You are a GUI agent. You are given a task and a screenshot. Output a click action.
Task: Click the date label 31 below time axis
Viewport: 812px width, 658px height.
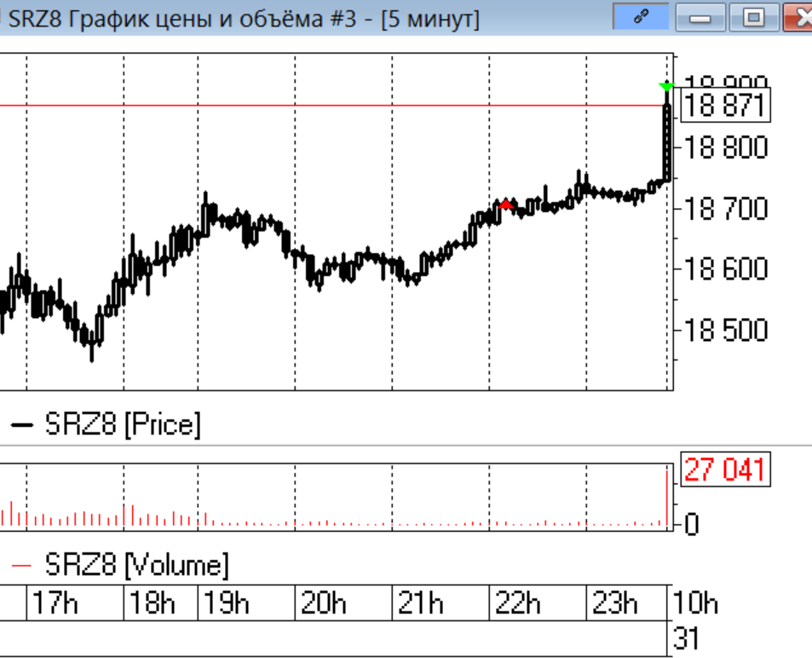[x=686, y=638]
